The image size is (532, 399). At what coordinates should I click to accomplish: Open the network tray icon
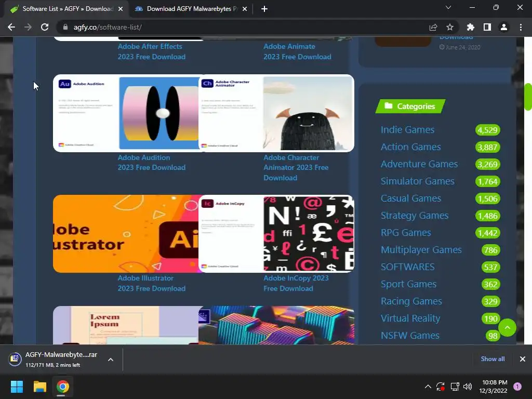coord(455,387)
